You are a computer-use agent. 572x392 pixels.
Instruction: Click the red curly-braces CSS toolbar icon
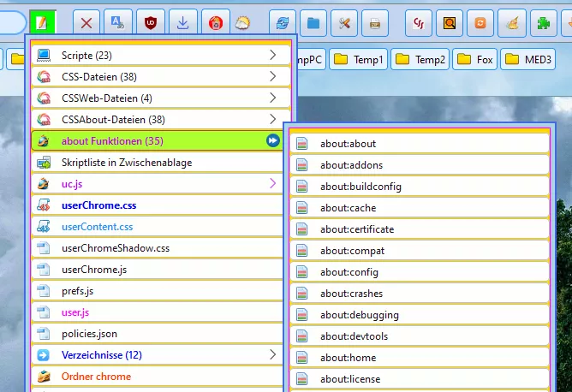419,23
